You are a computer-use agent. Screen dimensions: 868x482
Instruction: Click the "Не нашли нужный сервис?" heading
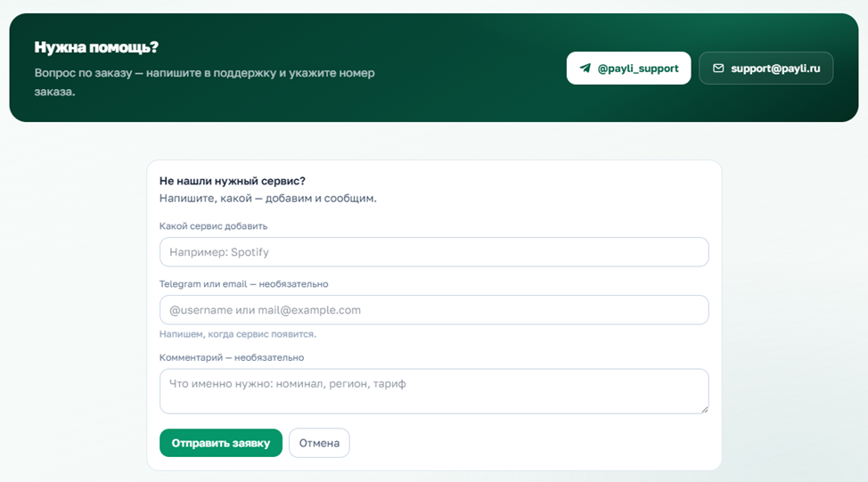point(232,181)
